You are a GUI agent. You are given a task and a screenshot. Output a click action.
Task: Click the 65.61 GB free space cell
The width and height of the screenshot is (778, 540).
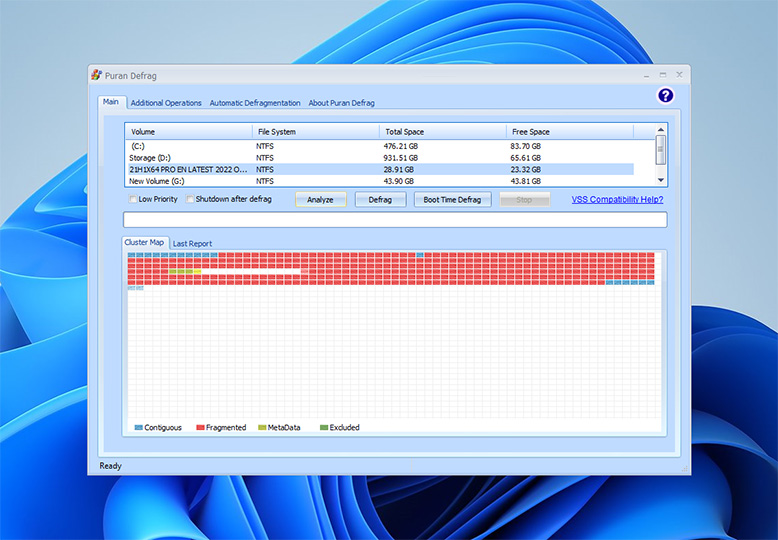click(525, 158)
